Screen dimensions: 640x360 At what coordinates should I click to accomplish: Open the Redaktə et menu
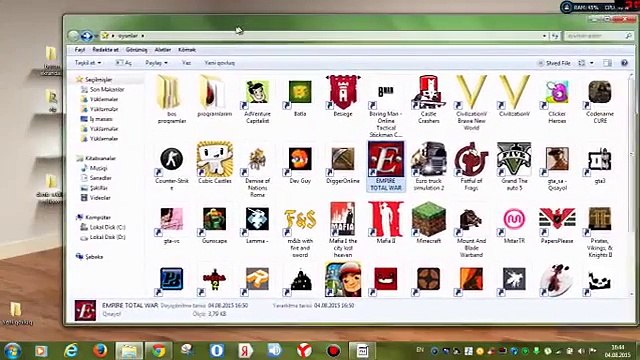[105, 50]
